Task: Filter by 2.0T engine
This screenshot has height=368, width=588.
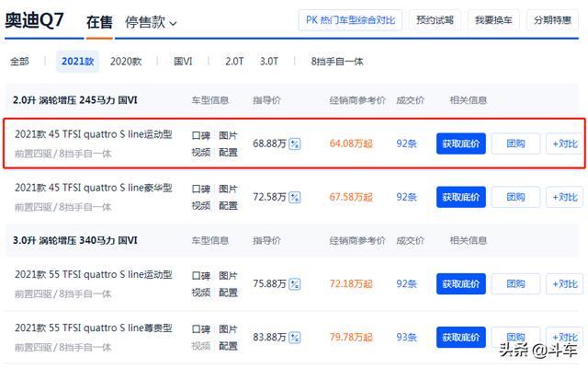Action: 234,62
